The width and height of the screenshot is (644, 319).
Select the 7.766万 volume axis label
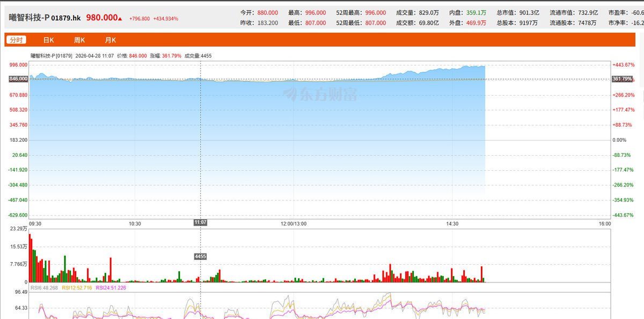19,264
